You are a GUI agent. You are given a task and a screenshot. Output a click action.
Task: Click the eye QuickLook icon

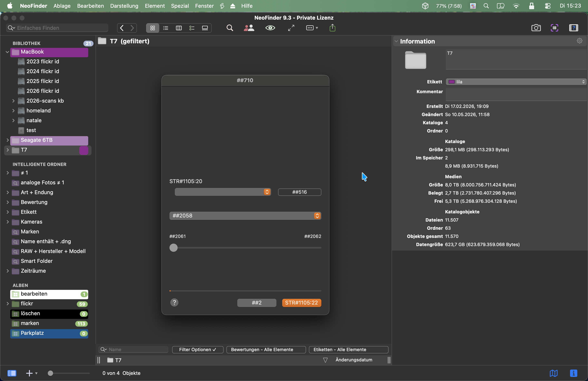click(x=270, y=28)
